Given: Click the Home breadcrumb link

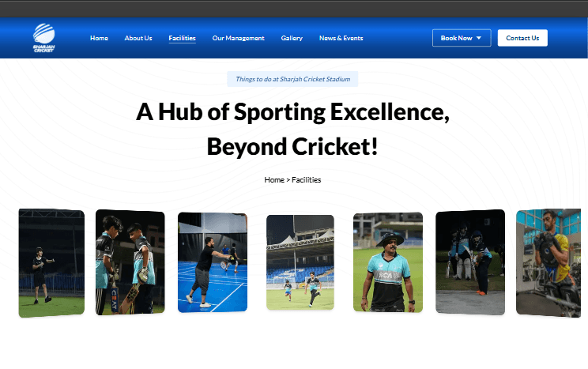Looking at the screenshot, I should coord(273,180).
